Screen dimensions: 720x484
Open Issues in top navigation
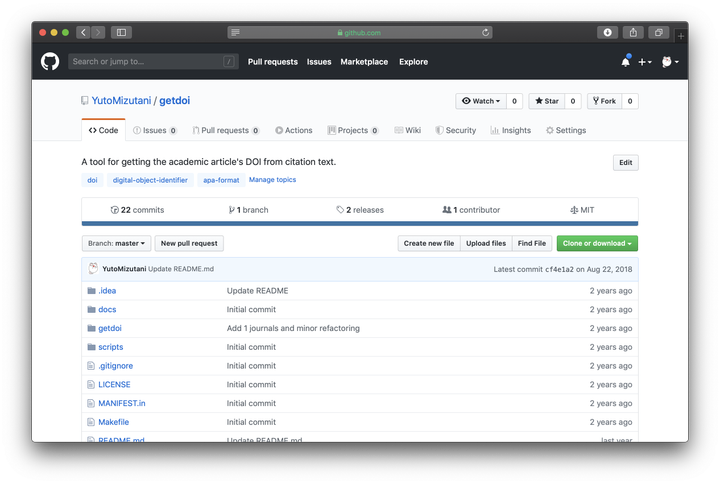click(x=319, y=62)
